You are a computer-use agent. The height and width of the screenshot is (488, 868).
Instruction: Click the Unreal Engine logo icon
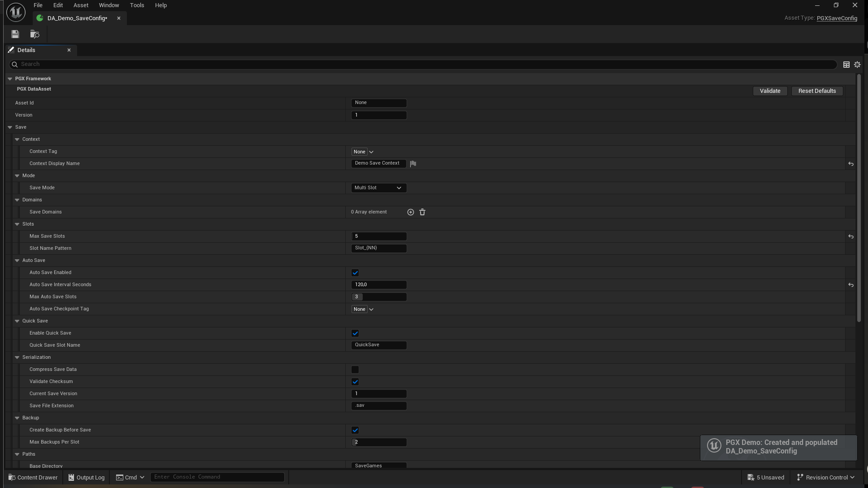[x=15, y=12]
